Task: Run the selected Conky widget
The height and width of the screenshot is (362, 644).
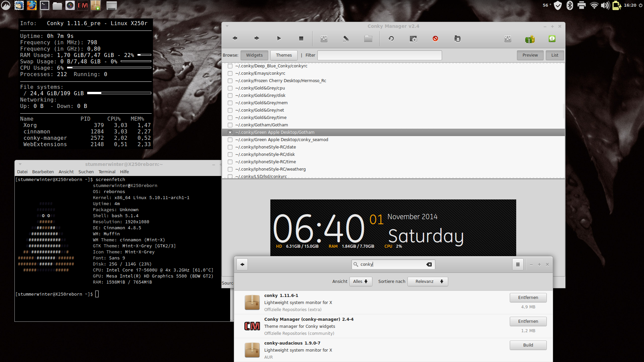Action: 279,39
